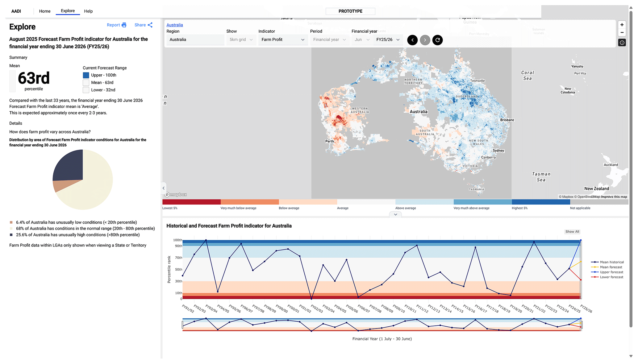Viewport: 638px width, 364px height.
Task: Click the Lowest 5% legend color
Action: 191,202
